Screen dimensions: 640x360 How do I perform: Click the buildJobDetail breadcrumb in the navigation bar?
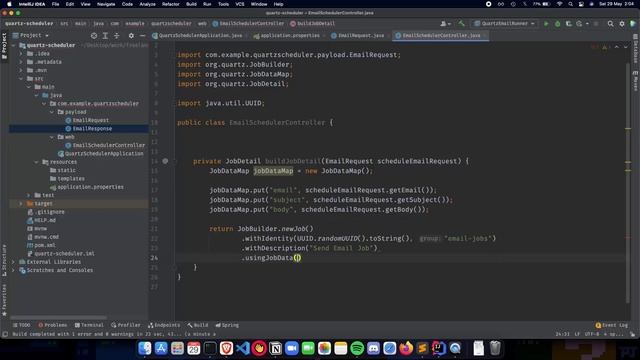point(313,24)
